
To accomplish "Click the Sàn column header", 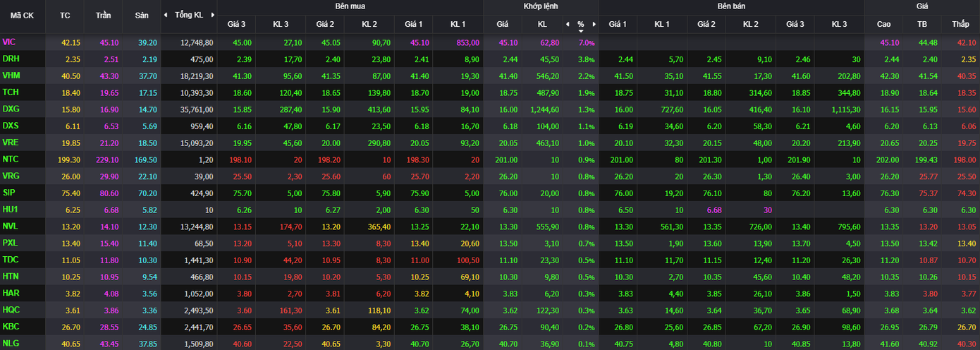I will click(141, 15).
